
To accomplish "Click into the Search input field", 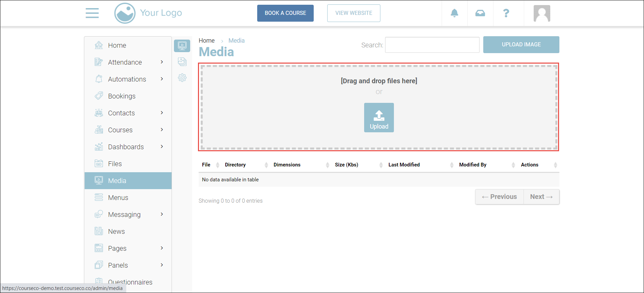I will (432, 45).
